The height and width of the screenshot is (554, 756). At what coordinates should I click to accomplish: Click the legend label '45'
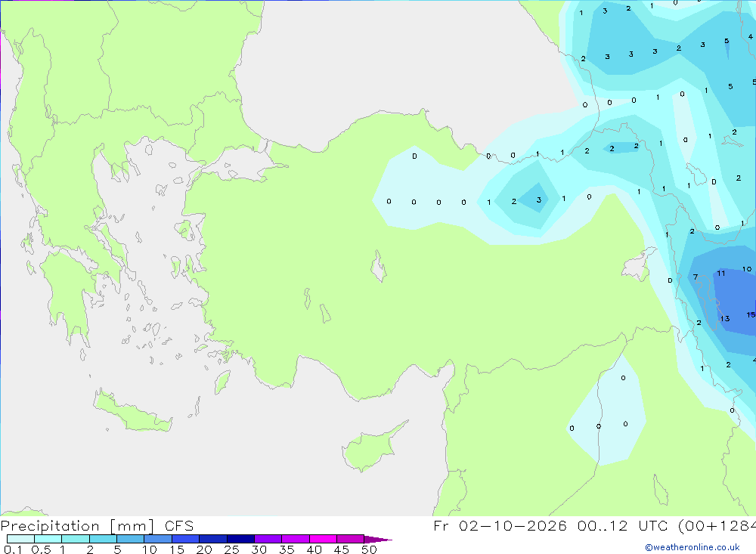pyautogui.click(x=342, y=549)
